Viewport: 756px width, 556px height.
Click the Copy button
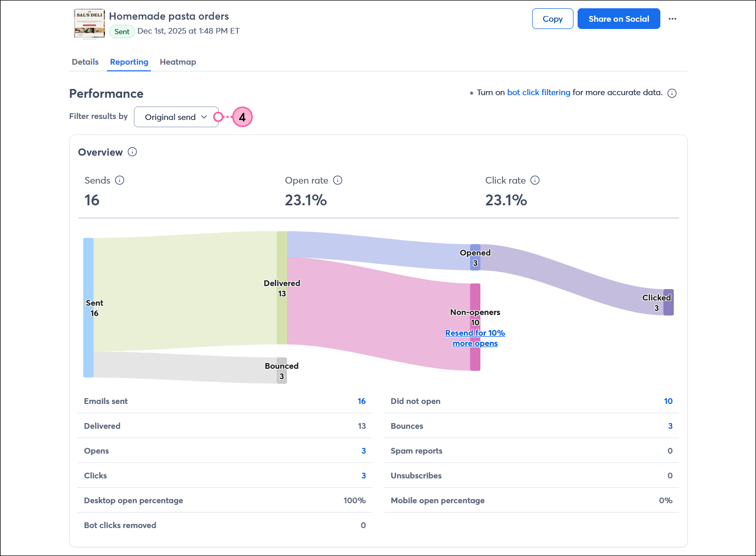(552, 19)
